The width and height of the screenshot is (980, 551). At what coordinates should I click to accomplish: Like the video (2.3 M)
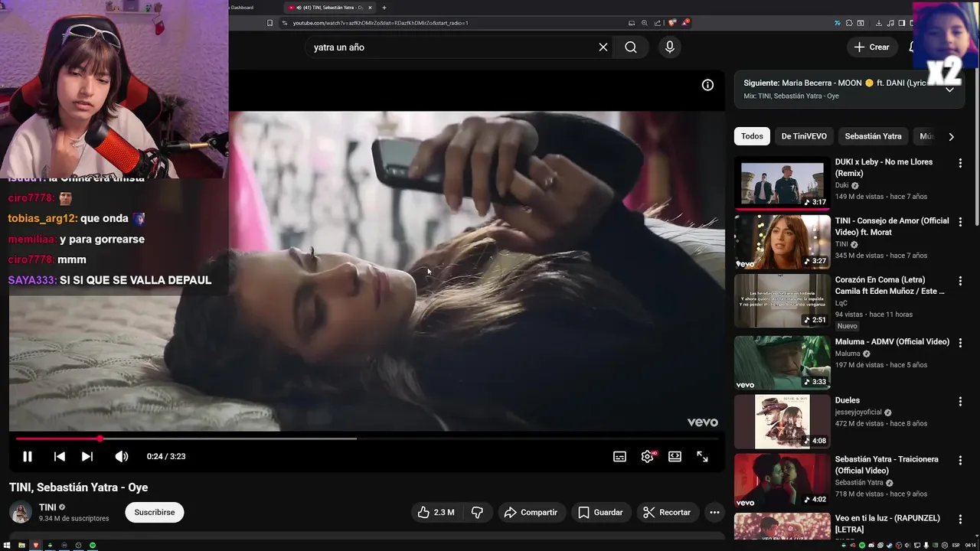click(x=436, y=513)
